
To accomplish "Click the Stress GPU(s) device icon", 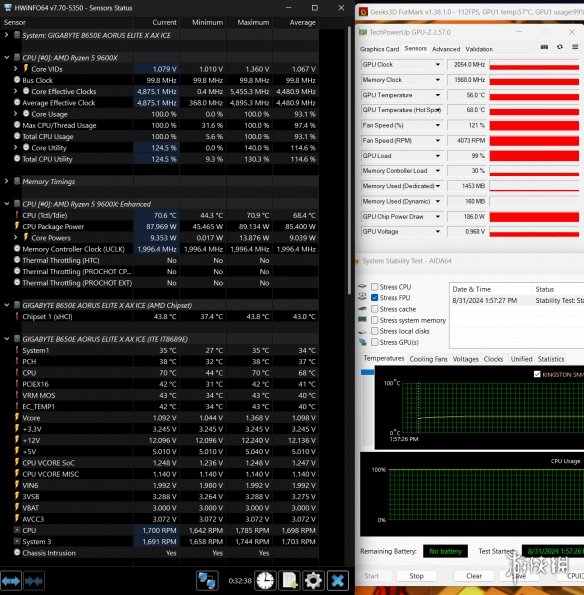I will click(363, 342).
